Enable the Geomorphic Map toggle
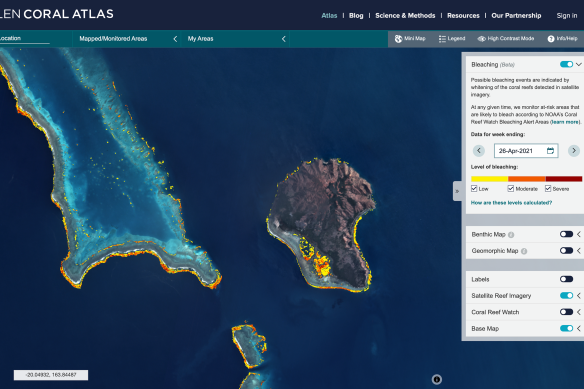 pyautogui.click(x=566, y=250)
